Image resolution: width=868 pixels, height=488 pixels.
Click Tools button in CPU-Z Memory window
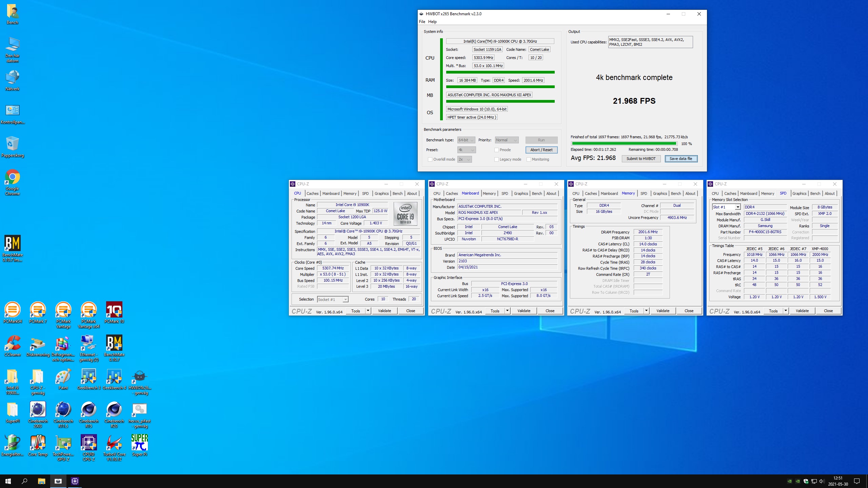coord(634,311)
